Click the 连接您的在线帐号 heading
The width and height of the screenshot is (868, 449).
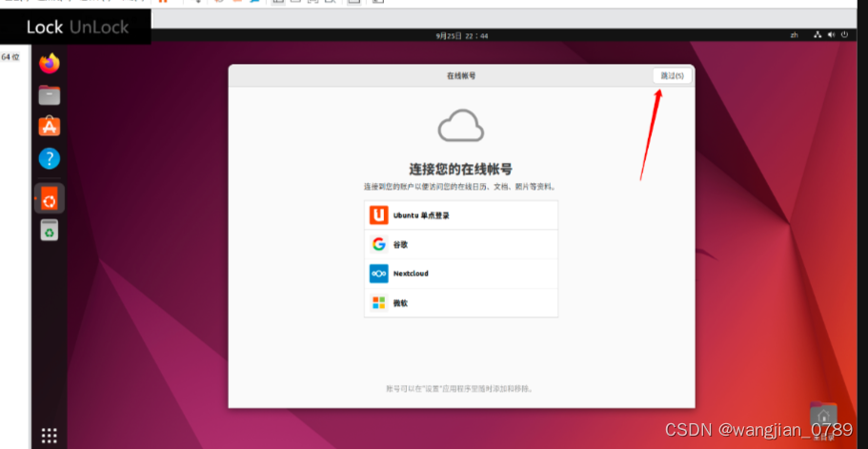point(460,169)
